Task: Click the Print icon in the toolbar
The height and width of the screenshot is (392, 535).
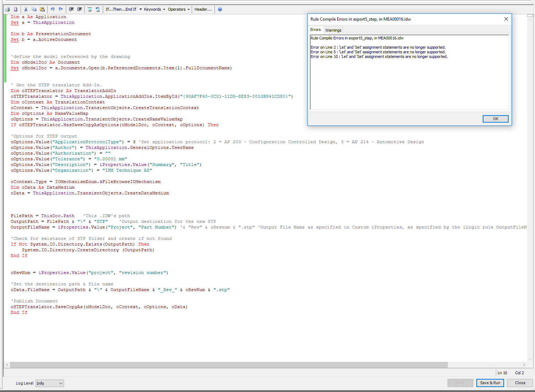Action: click(7, 9)
